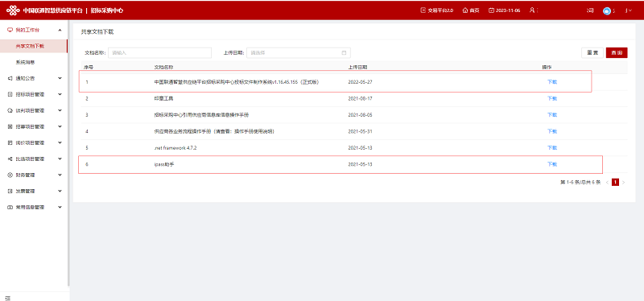This screenshot has width=644, height=301.
Task: Open date picker calendar icon in 上传日期 field
Action: tap(344, 52)
